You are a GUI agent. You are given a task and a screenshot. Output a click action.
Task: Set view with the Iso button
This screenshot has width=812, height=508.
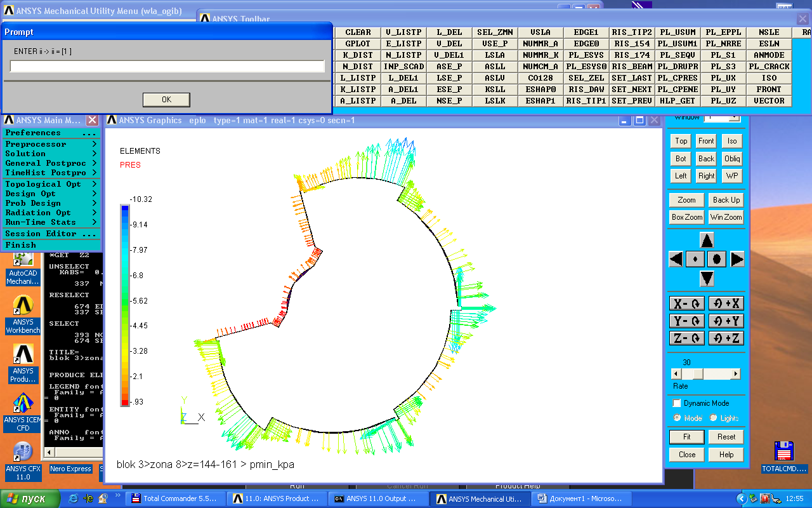(732, 141)
